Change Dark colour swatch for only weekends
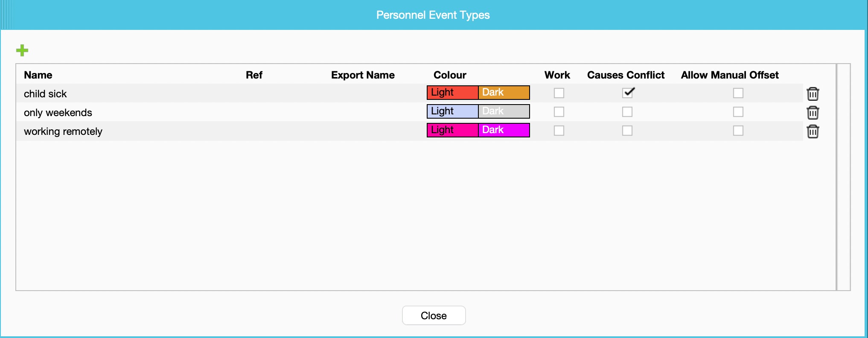Image resolution: width=868 pixels, height=338 pixels. (x=504, y=111)
